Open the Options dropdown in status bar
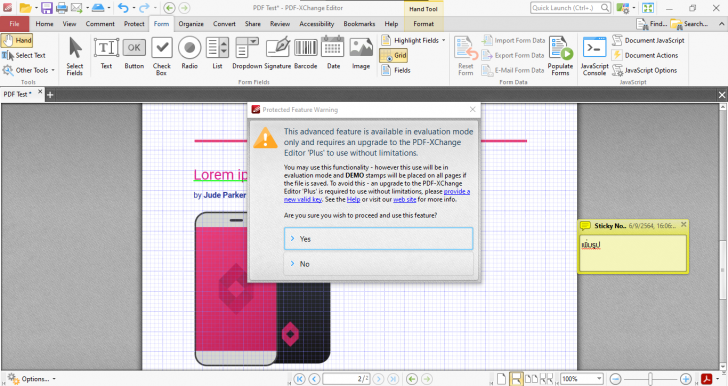 click(x=32, y=379)
